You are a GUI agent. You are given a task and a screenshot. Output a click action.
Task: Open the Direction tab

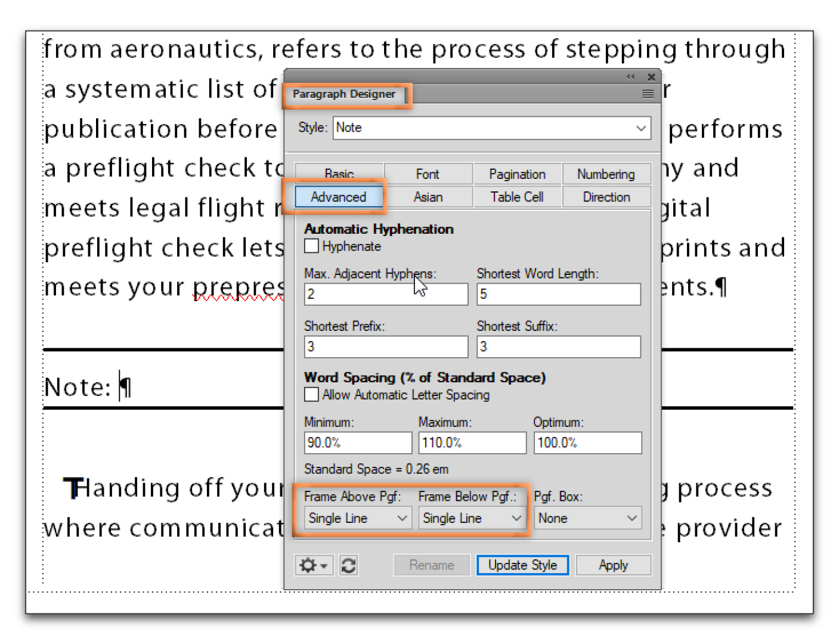(x=606, y=197)
